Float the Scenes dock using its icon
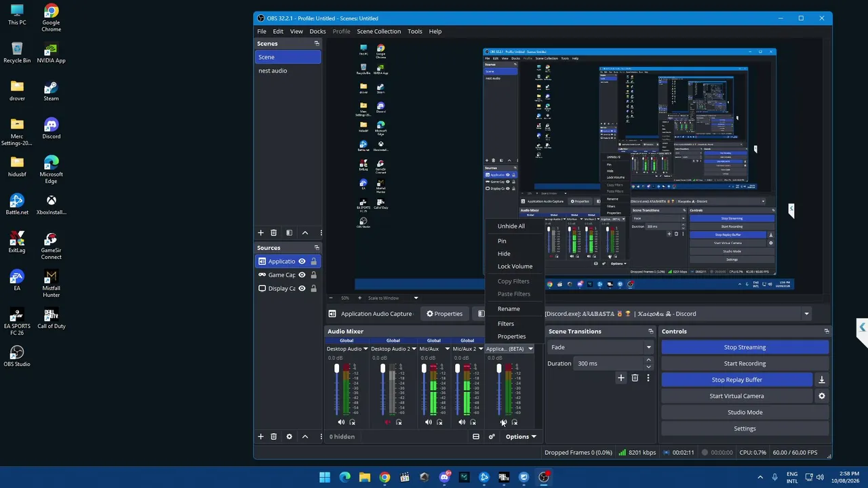 pos(317,43)
